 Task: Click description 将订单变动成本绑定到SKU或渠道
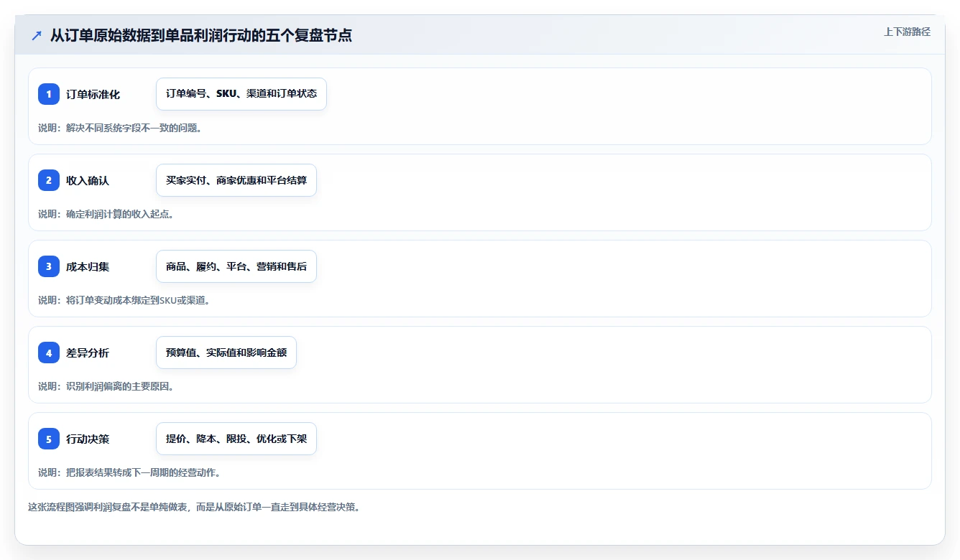125,300
